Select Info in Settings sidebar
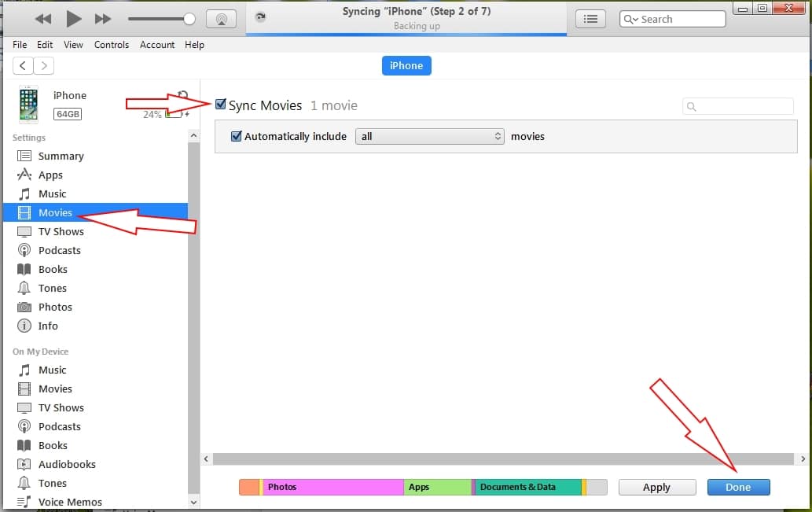Screen dimensions: 812x512 tap(96, 326)
